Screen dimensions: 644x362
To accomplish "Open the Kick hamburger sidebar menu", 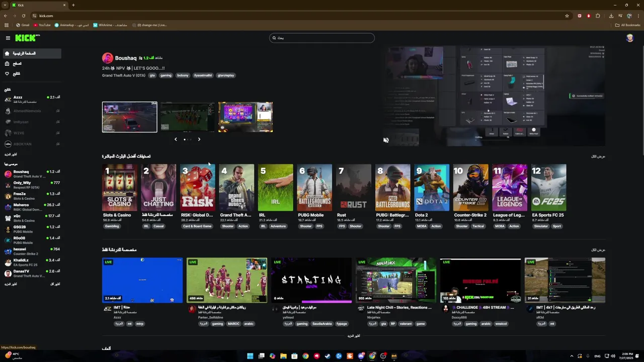I will (8, 38).
